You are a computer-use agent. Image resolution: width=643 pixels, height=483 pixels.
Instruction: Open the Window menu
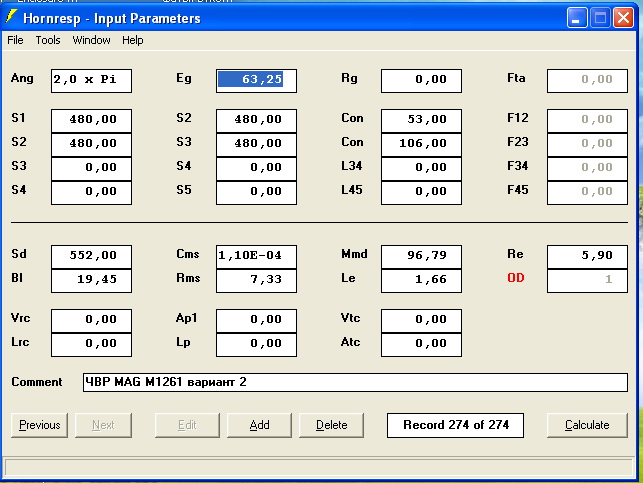(91, 40)
